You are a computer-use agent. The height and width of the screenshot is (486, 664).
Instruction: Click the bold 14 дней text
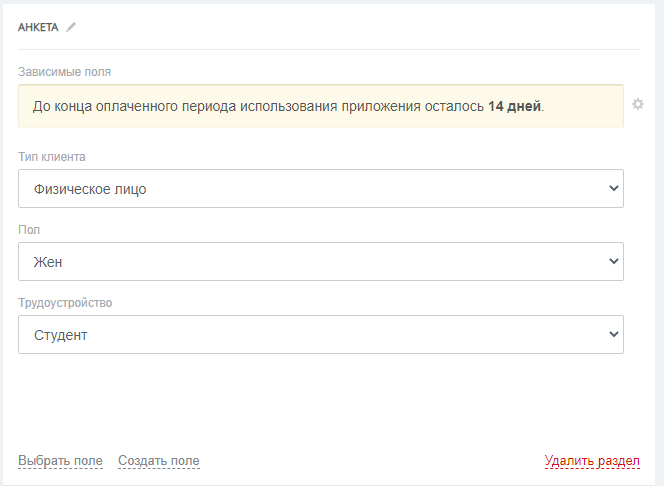(514, 105)
